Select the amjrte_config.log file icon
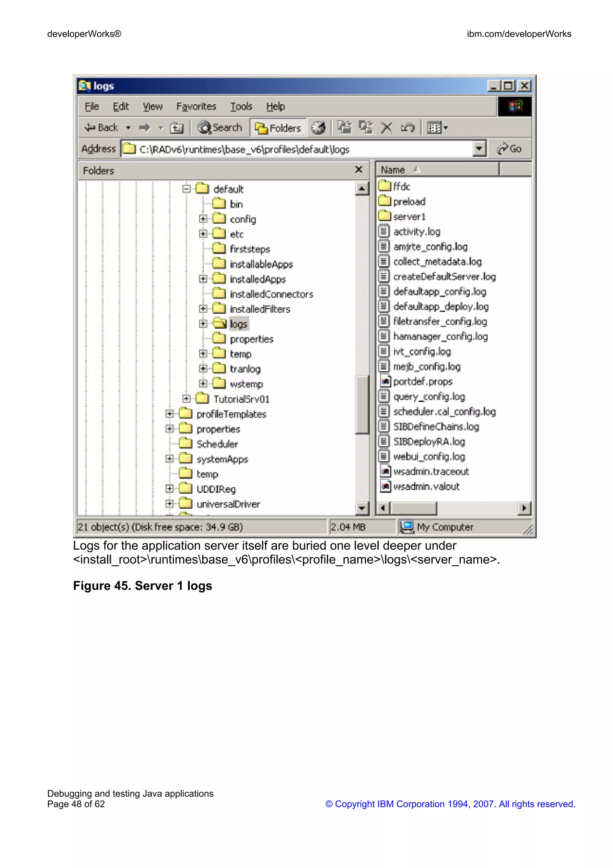The image size is (613, 868). click(x=384, y=246)
